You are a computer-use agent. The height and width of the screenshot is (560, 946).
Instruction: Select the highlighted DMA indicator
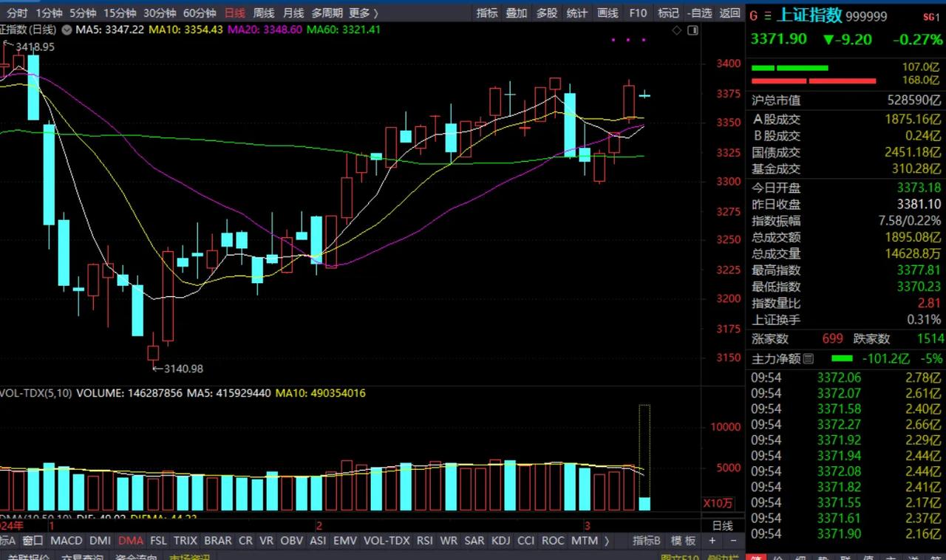pyautogui.click(x=131, y=541)
